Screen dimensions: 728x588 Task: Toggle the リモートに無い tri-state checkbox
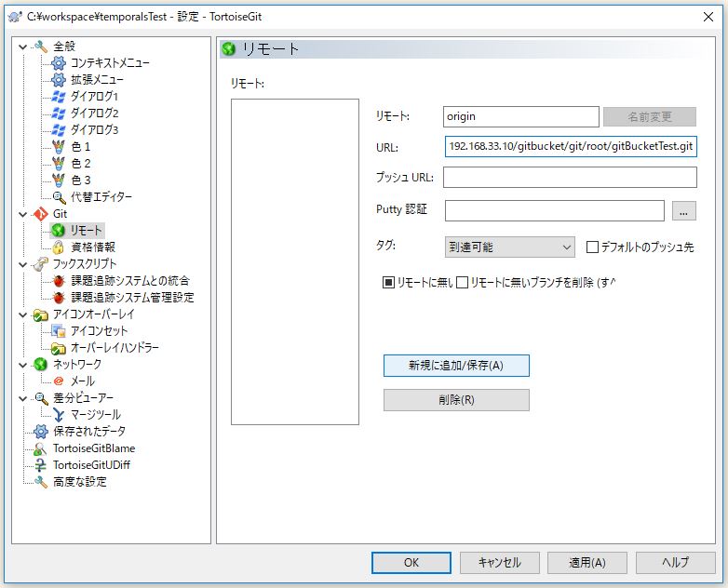(x=388, y=282)
